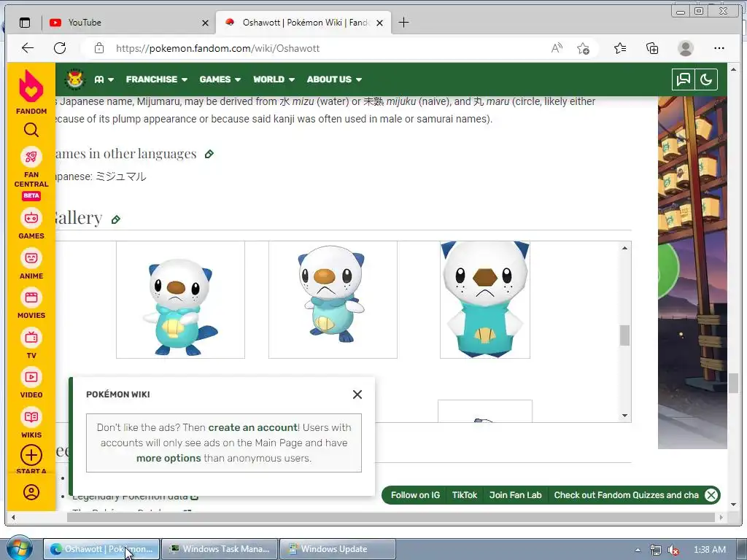Viewport: 747px width, 560px height.
Task: Dismiss the Pokémon Wiki popup
Action: click(357, 394)
